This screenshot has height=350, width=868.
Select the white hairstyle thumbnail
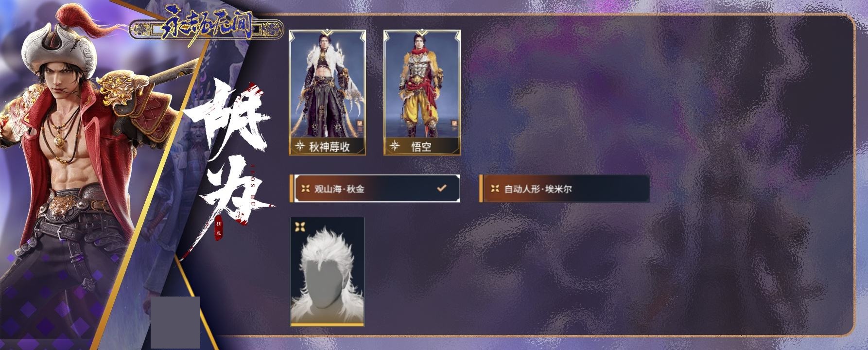pos(327,272)
